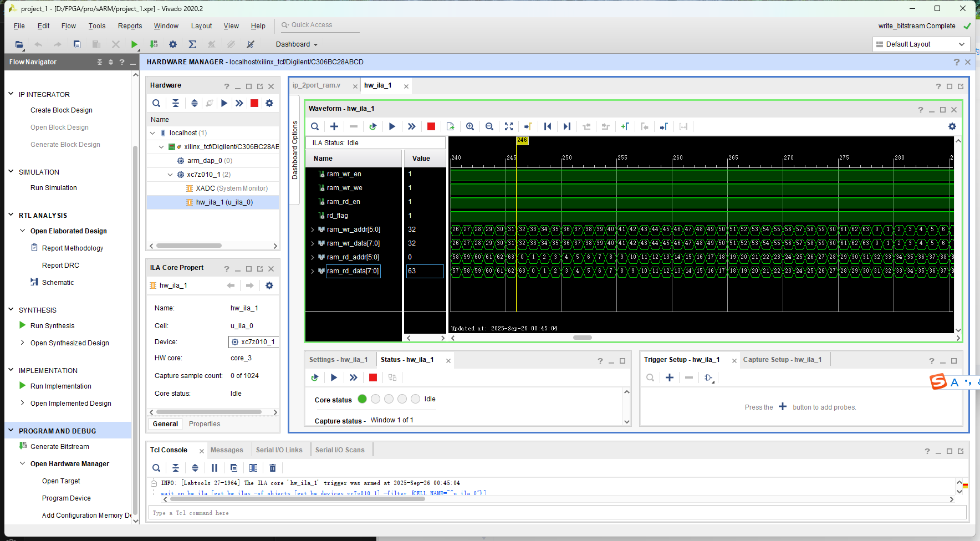Click Run Implementation in Flow Navigator
The width and height of the screenshot is (980, 541).
point(61,386)
